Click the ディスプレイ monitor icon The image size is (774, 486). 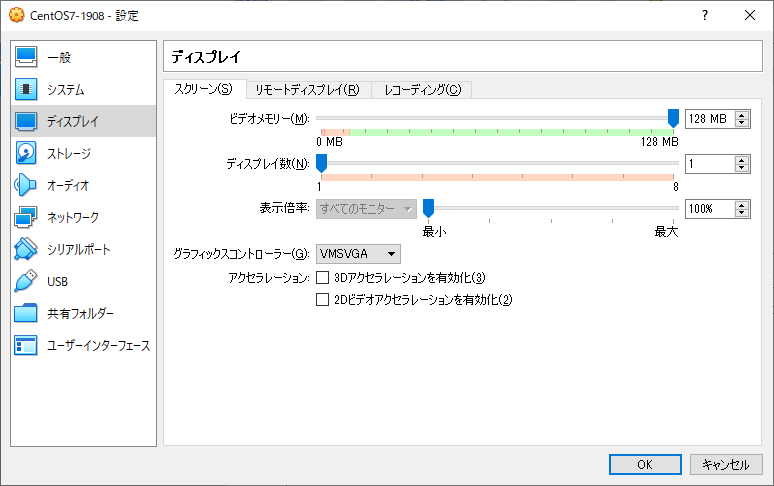click(26, 121)
